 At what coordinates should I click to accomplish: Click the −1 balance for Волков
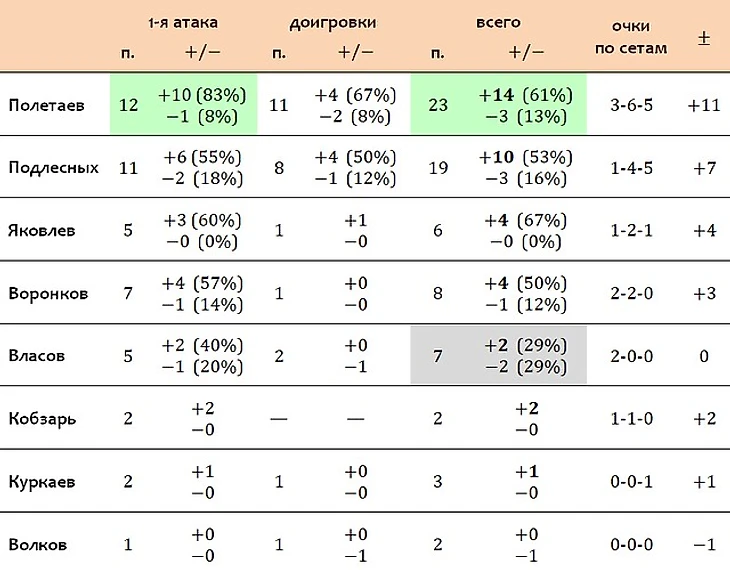coord(704,544)
